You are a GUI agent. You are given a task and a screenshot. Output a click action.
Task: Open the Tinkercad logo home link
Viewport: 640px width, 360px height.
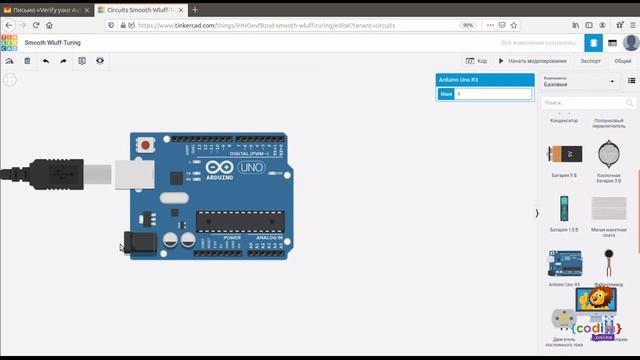coord(9,42)
